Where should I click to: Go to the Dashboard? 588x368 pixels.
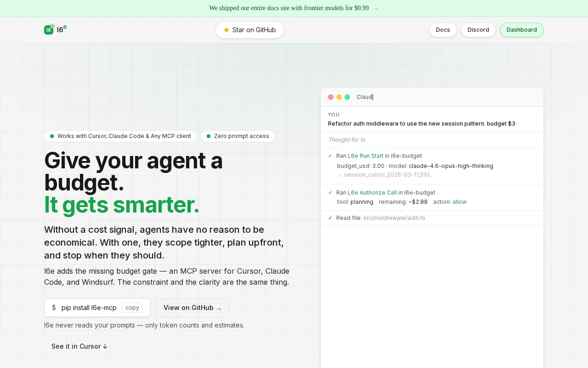tap(521, 30)
